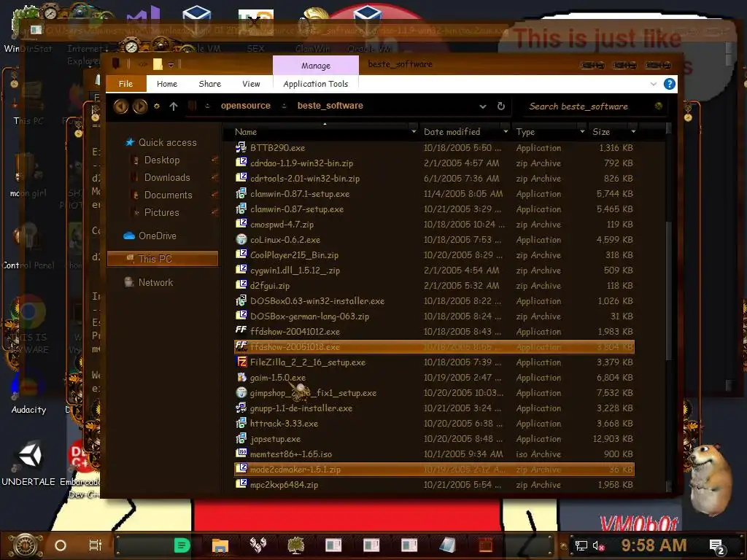
Task: Select the file mode2cdmaker-1.5.1.zip
Action: [x=435, y=469]
